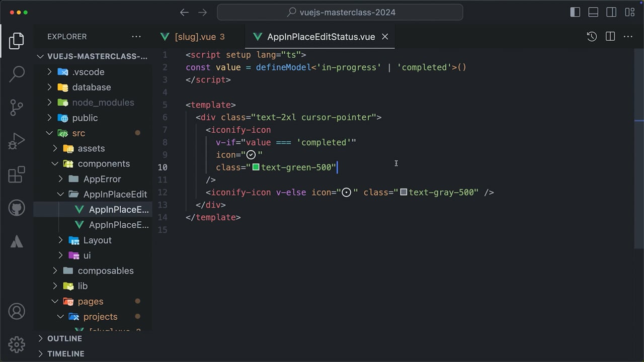Open the Manage gear icon
This screenshot has width=644, height=362.
pyautogui.click(x=17, y=344)
